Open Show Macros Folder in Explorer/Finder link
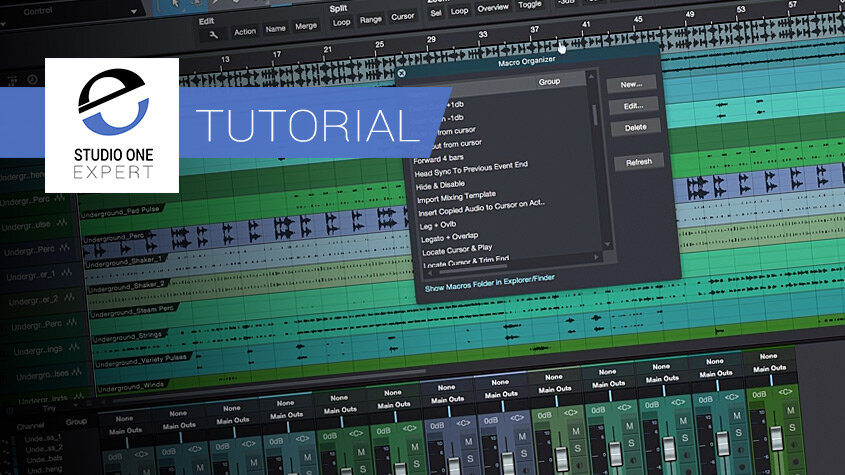 click(489, 283)
